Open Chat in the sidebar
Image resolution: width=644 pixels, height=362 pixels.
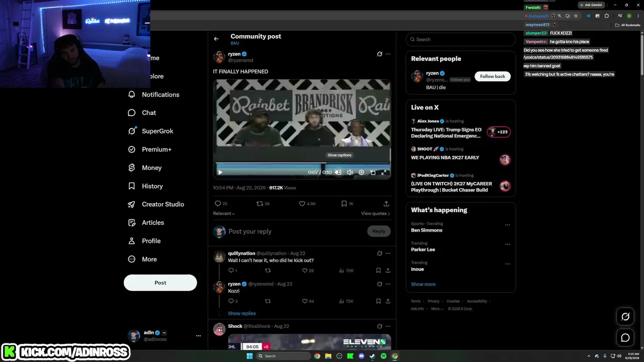click(142, 113)
